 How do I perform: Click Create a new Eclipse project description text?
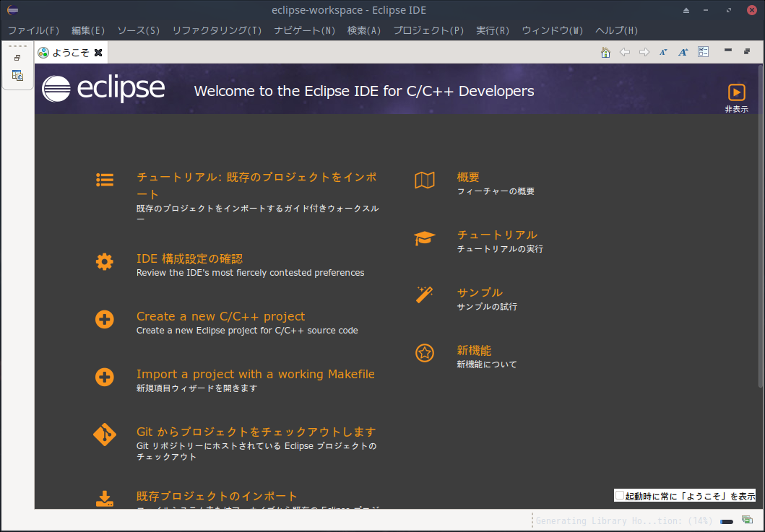pos(247,330)
